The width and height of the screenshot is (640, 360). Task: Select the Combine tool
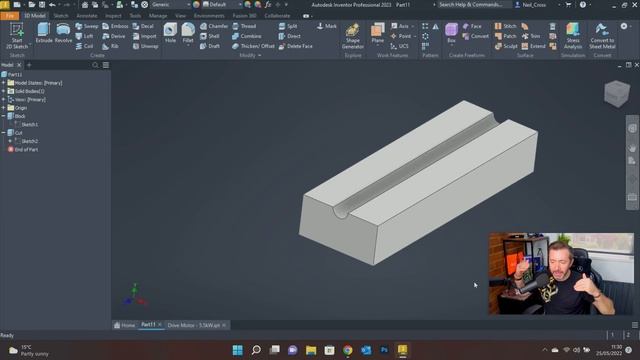pyautogui.click(x=247, y=36)
